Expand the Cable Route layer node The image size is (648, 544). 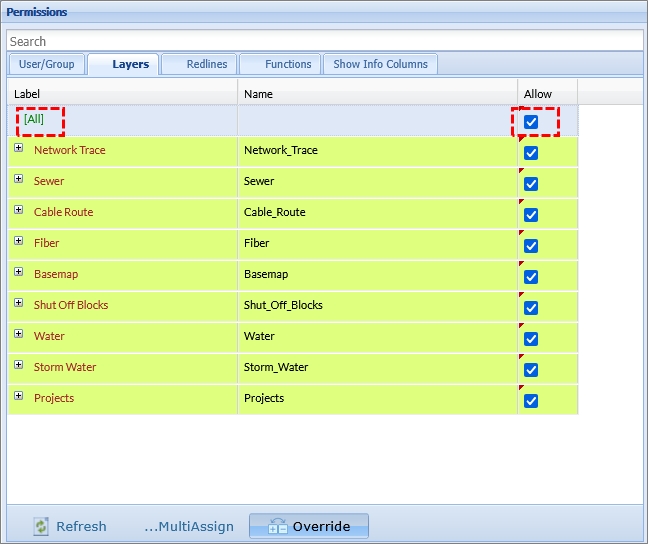18,210
